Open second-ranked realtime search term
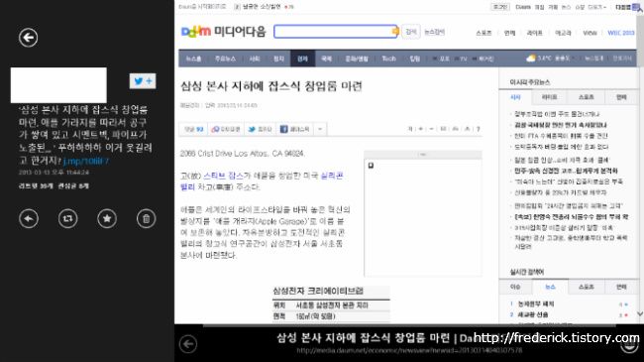This screenshot has width=644, height=362. (533, 314)
